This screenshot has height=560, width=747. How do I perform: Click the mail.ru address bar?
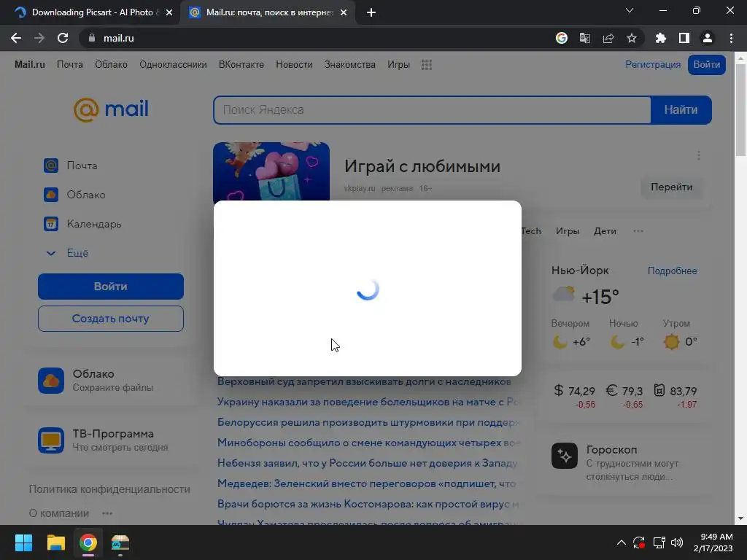tap(314, 38)
